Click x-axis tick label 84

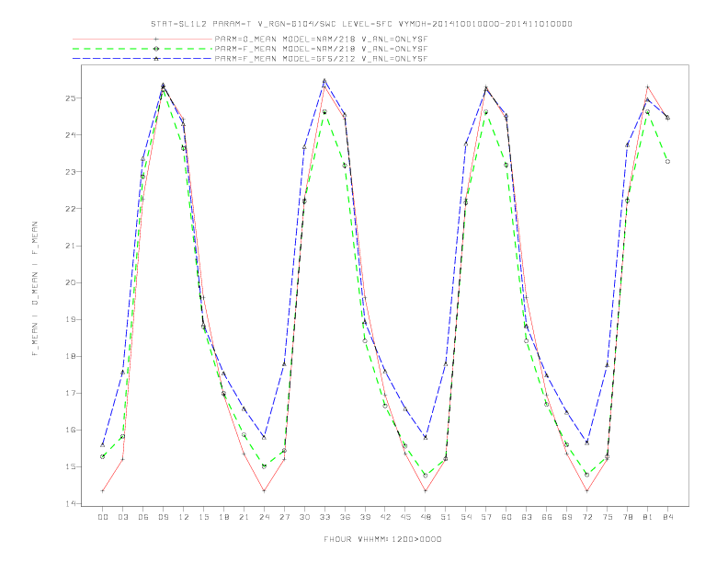pyautogui.click(x=668, y=517)
